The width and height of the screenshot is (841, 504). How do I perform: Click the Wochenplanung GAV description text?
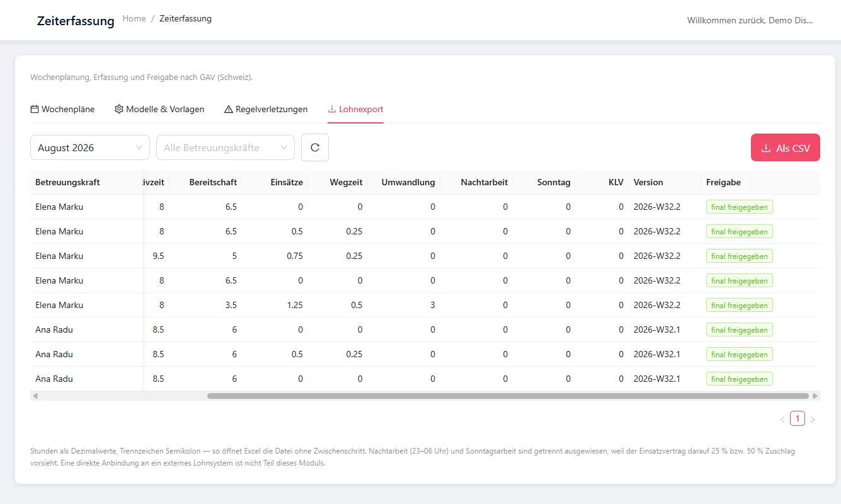(142, 77)
